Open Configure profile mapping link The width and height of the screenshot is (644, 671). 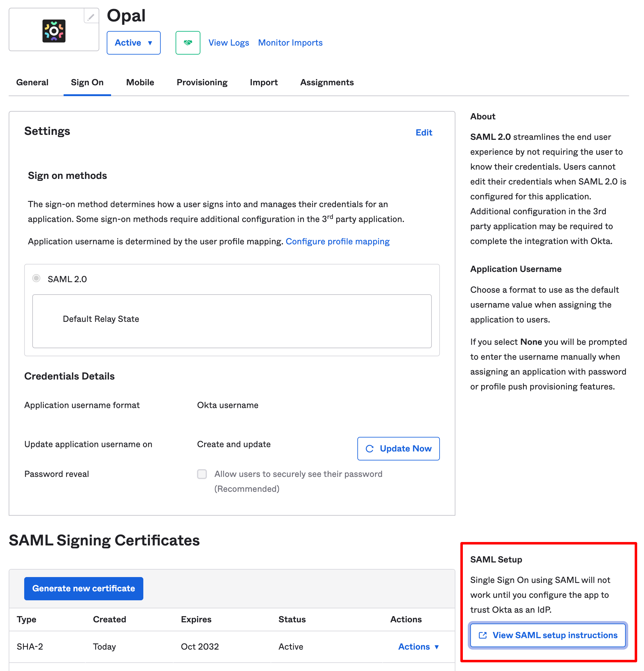(x=338, y=242)
